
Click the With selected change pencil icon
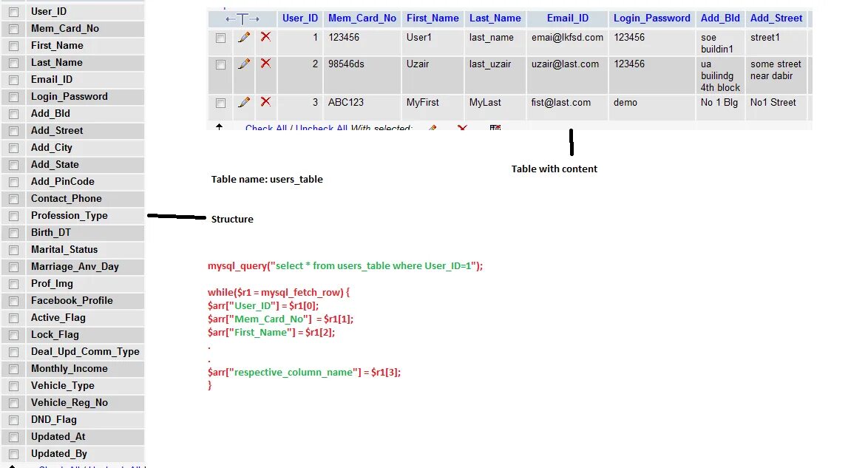(x=433, y=129)
